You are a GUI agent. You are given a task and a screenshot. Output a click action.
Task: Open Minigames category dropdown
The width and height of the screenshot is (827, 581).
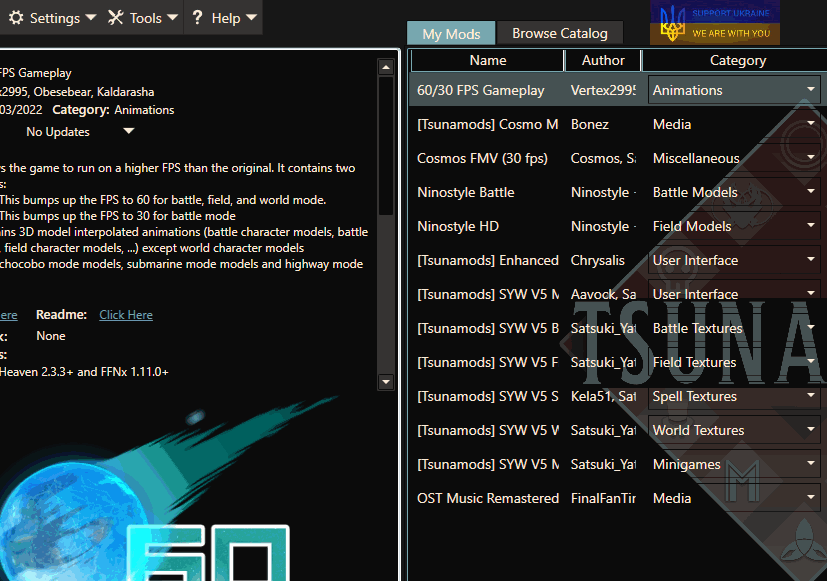coord(734,464)
